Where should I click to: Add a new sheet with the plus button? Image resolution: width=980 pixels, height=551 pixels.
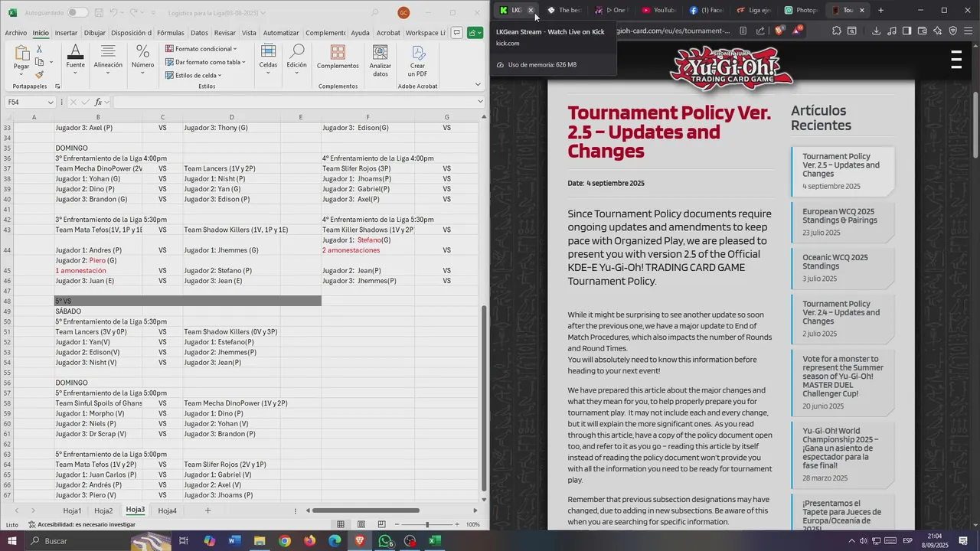tap(207, 510)
